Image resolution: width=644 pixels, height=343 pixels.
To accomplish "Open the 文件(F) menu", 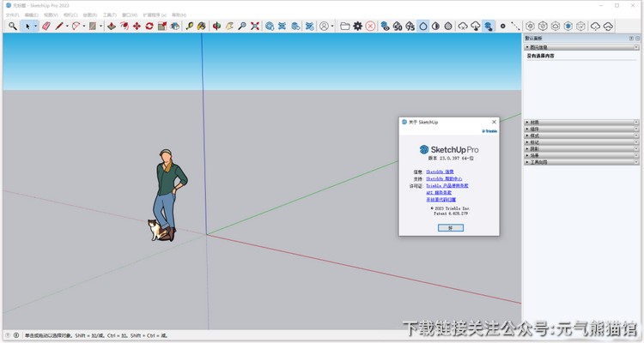I will coord(12,15).
